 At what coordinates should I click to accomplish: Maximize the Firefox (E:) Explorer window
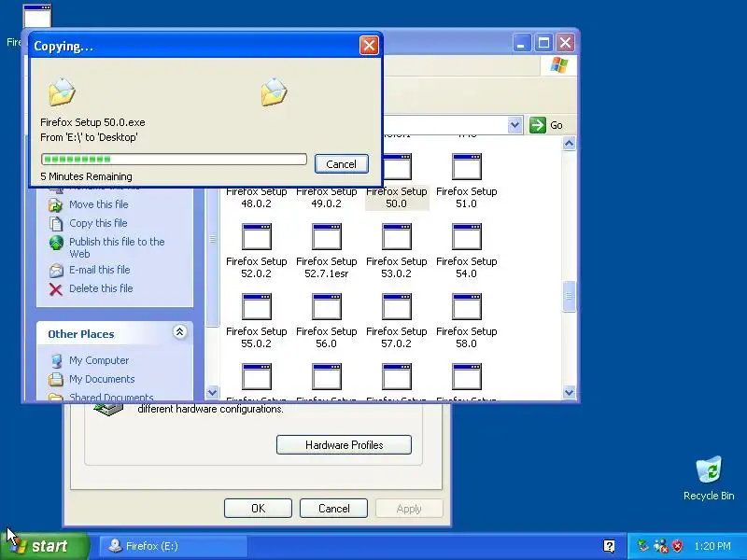(x=543, y=43)
